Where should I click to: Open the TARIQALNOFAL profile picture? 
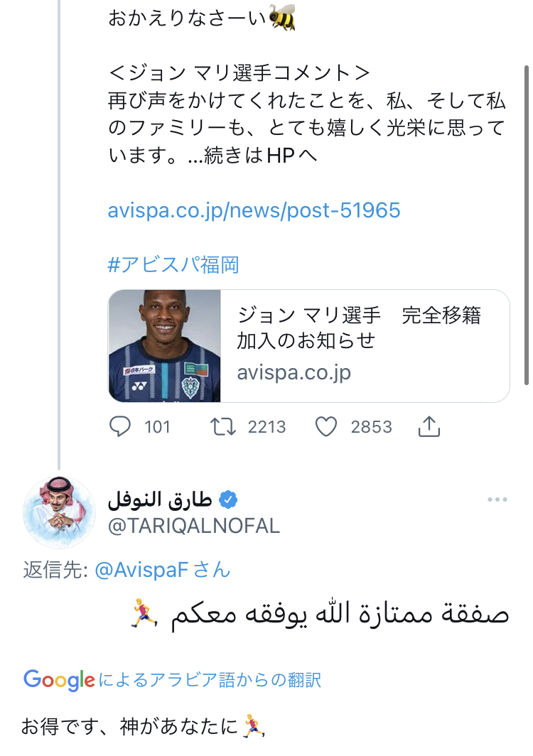(59, 512)
